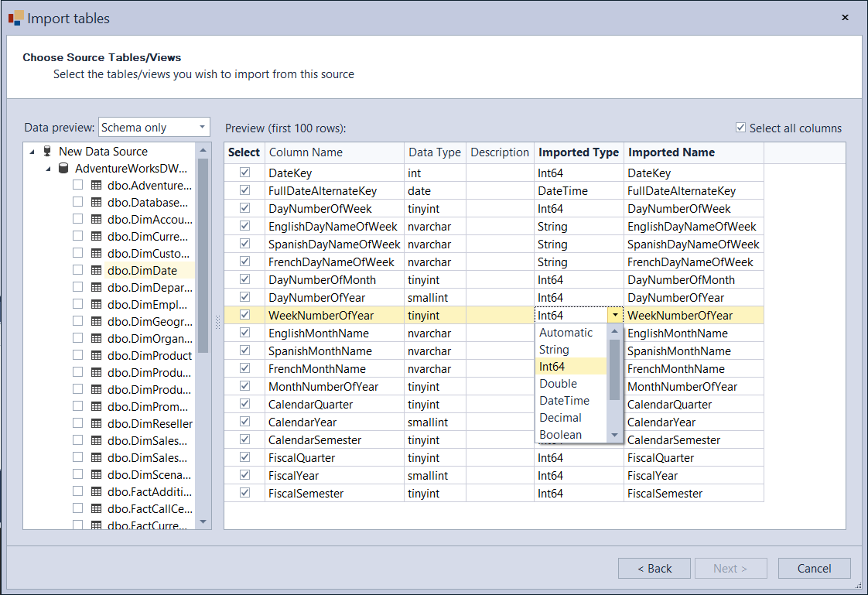Click the Import tables window title icon
Image resolution: width=868 pixels, height=595 pixels.
[16, 18]
